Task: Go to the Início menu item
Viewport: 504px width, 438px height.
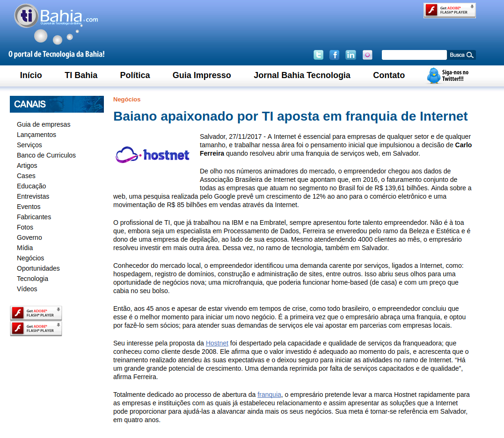Action: click(x=31, y=75)
